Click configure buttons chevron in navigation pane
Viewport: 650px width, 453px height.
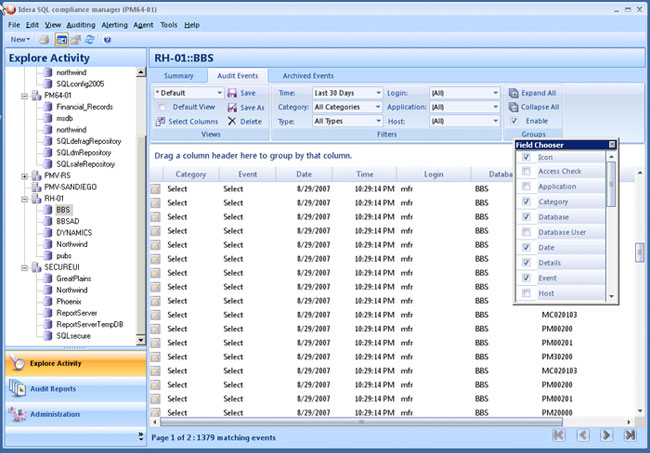[141, 436]
